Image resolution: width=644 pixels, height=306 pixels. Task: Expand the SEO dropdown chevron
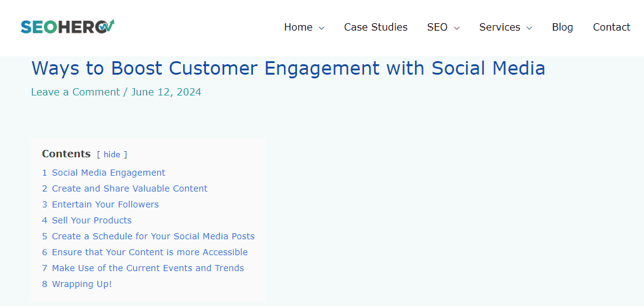[456, 28]
